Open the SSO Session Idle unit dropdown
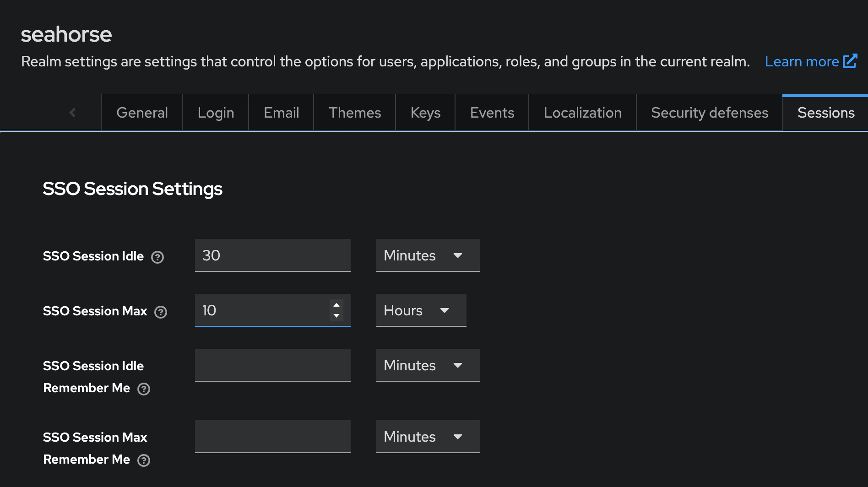The image size is (868, 487). coord(428,255)
